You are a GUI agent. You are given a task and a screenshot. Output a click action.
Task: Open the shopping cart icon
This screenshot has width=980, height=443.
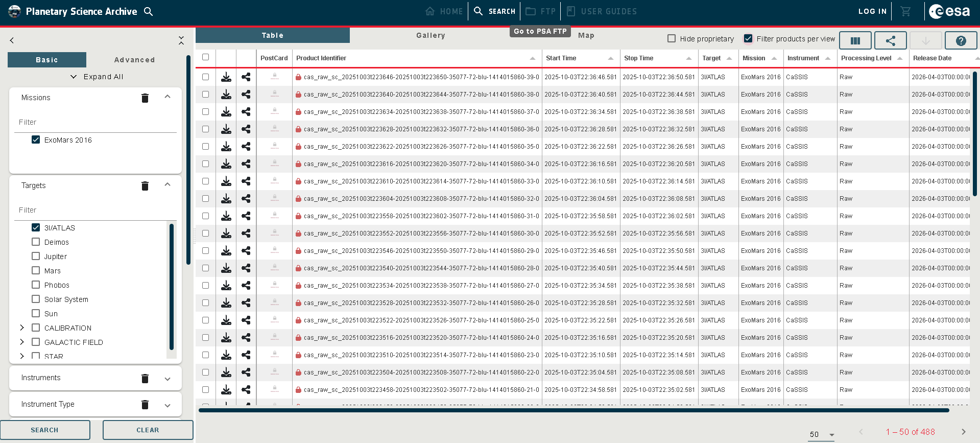[906, 11]
